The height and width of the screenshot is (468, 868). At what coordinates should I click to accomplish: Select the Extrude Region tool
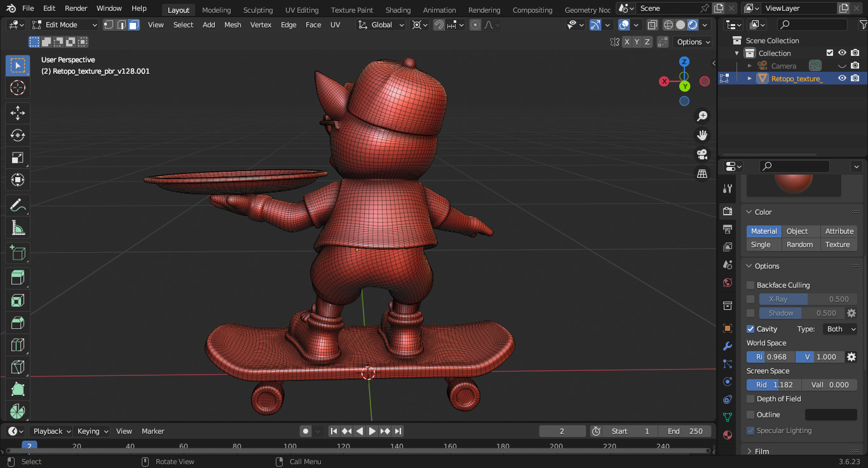[18, 278]
